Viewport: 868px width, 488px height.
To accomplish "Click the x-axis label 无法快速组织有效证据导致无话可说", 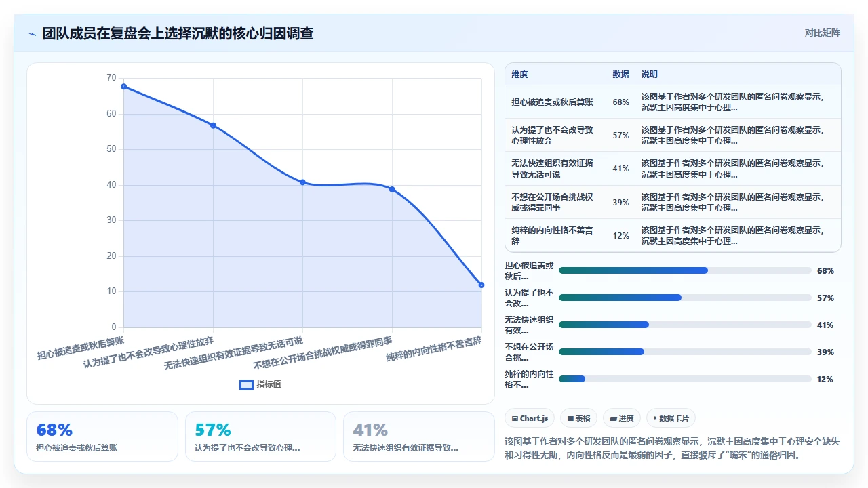I will pos(233,353).
